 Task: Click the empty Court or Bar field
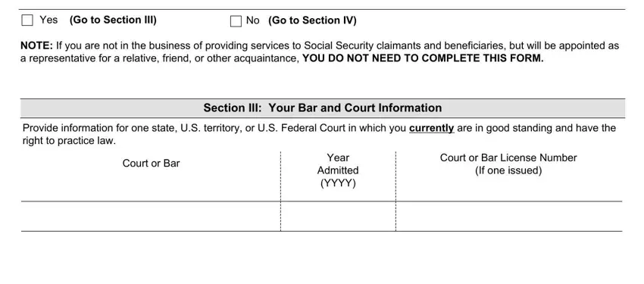pyautogui.click(x=151, y=217)
